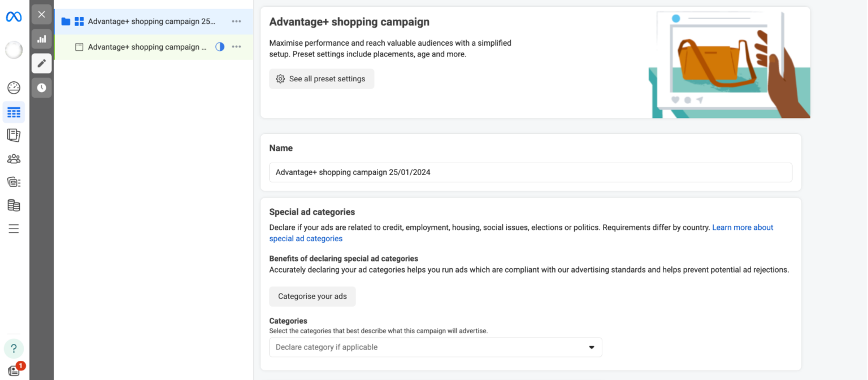Image resolution: width=868 pixels, height=380 pixels.
Task: Click the campaign Name input field
Action: (x=530, y=172)
